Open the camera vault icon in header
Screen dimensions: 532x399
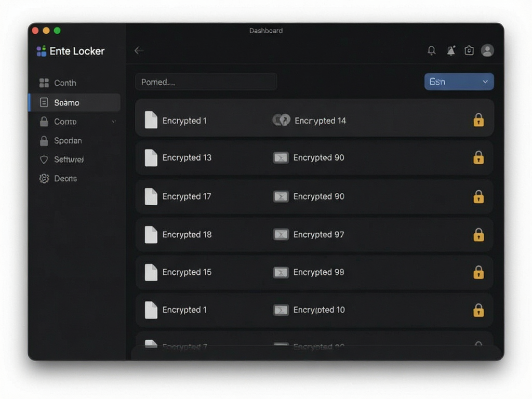pyautogui.click(x=469, y=50)
